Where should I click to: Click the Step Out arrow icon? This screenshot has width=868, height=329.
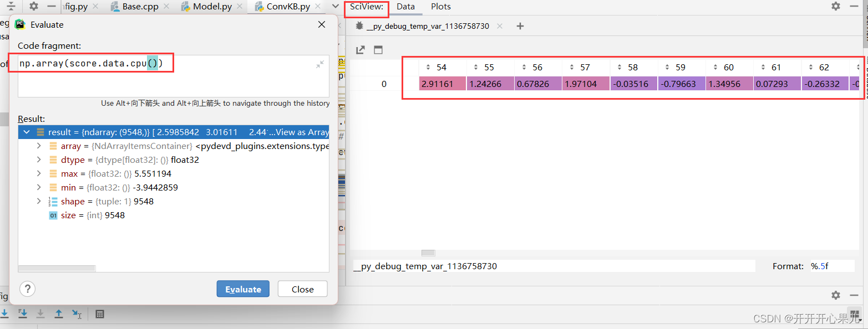tap(58, 313)
